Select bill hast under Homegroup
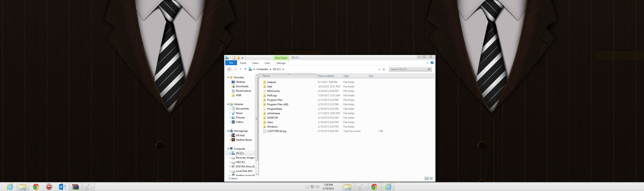Image resolution: width=644 pixels, height=191 pixels. pyautogui.click(x=240, y=135)
